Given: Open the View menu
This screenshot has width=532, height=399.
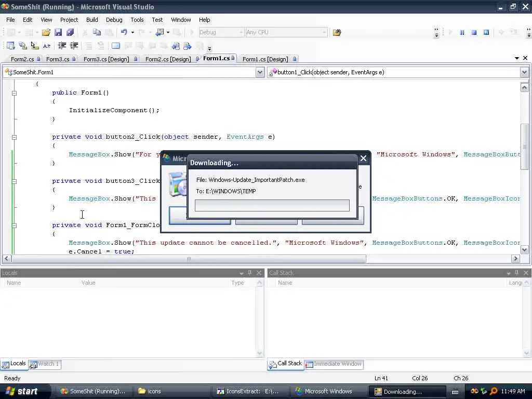Looking at the screenshot, I should 46,20.
